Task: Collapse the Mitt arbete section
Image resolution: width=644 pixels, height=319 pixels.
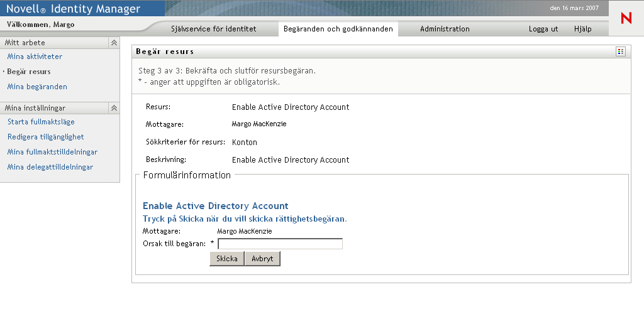Action: click(x=114, y=43)
